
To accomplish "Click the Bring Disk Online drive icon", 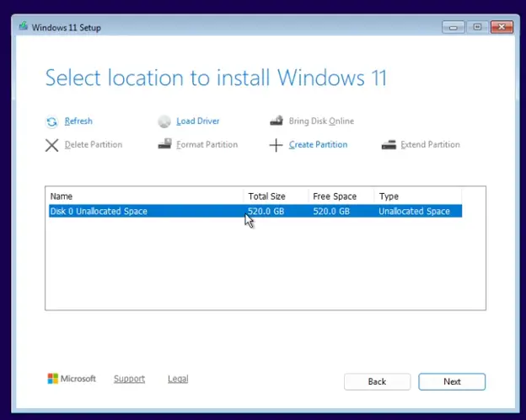I will click(276, 121).
